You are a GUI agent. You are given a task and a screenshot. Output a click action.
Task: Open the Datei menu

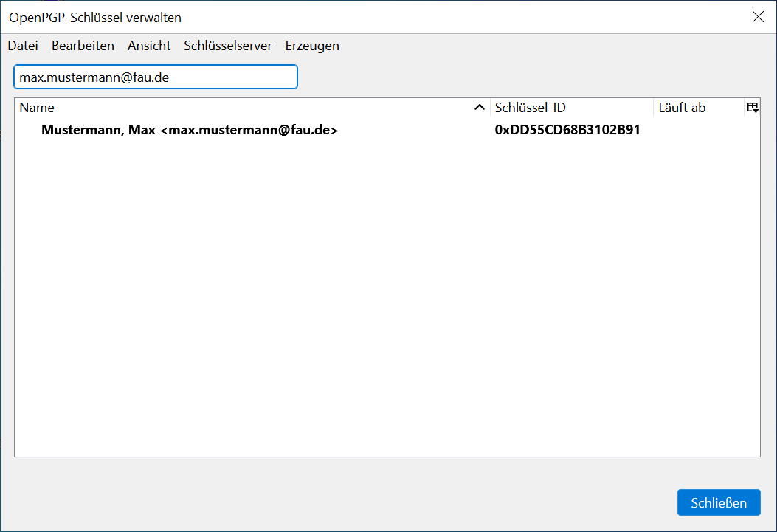[x=23, y=46]
